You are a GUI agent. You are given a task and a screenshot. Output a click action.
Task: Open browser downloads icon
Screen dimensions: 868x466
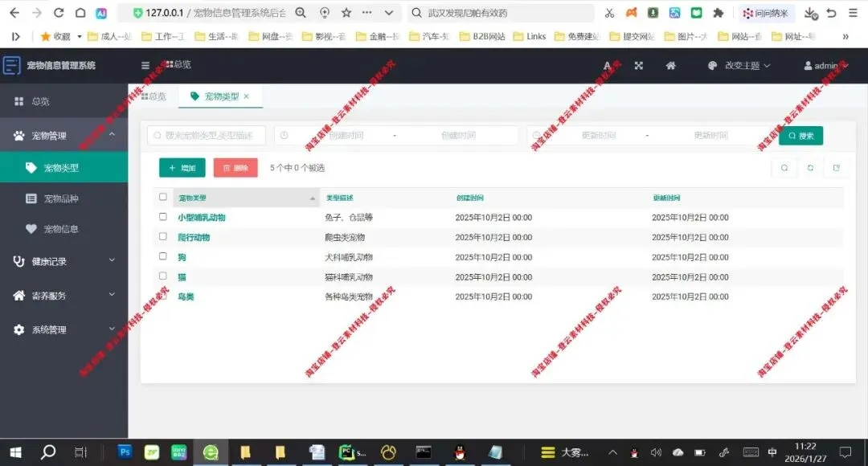(x=811, y=14)
